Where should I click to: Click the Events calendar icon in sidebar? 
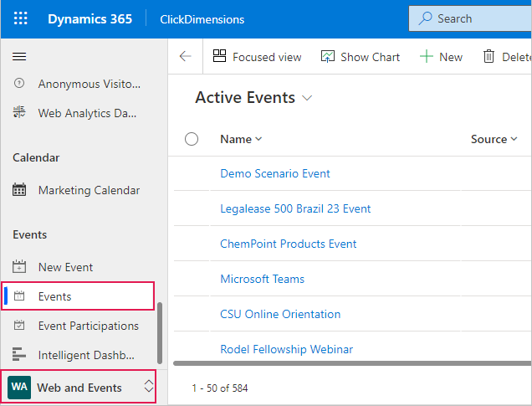point(19,296)
